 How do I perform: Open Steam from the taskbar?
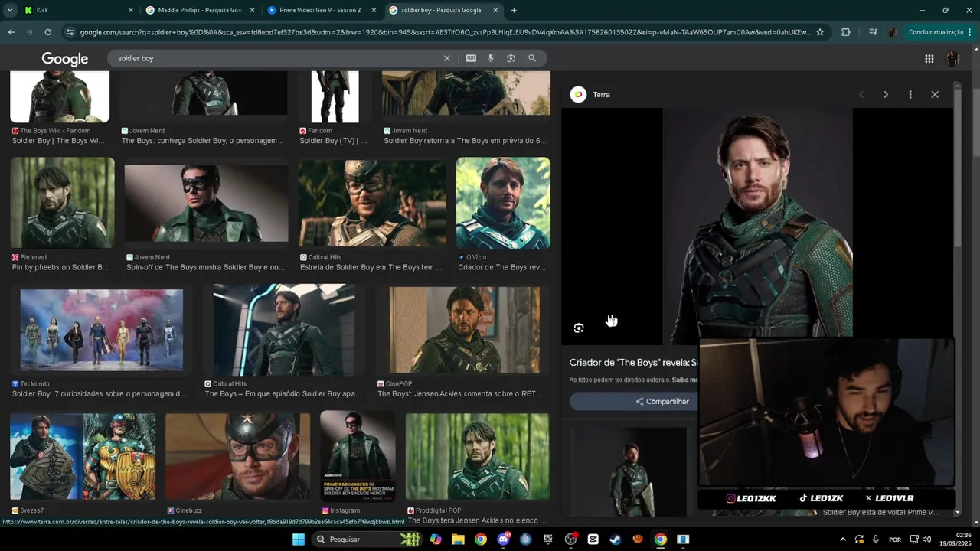pos(615,540)
